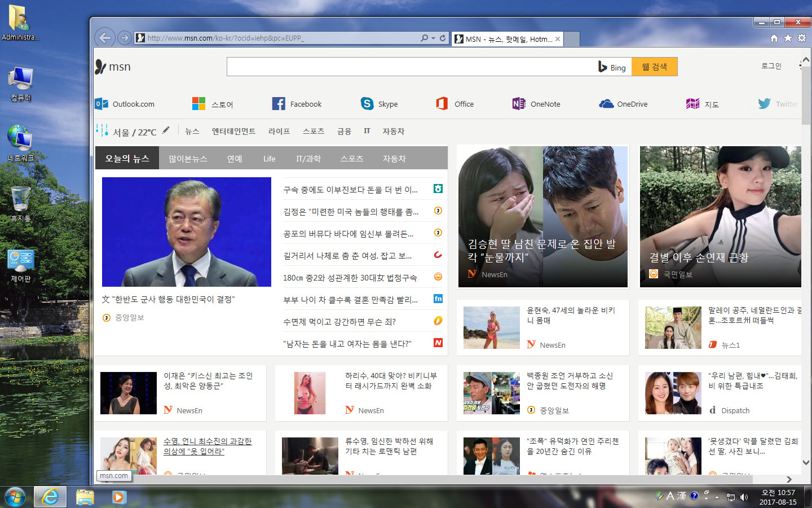Click the search magnifier in address bar

coord(425,38)
